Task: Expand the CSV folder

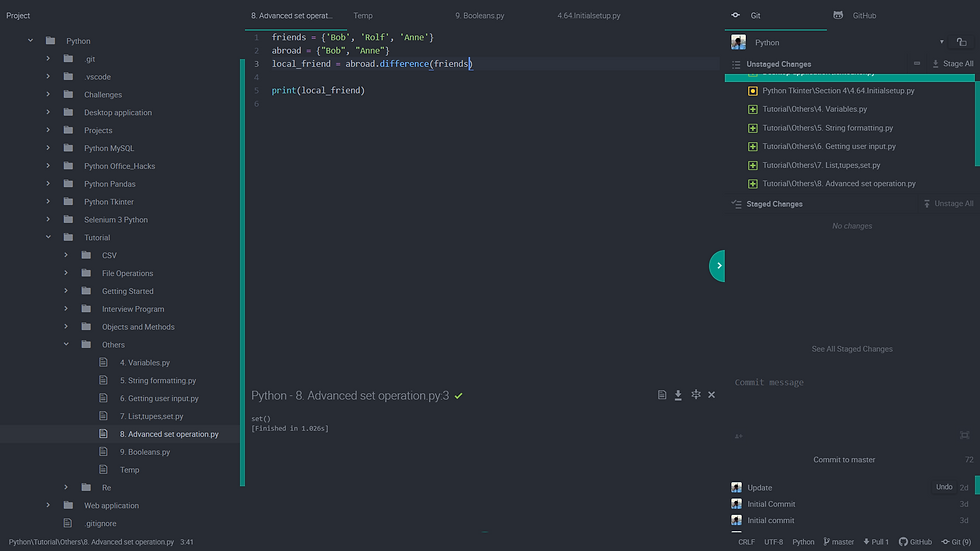Action: pyautogui.click(x=66, y=255)
